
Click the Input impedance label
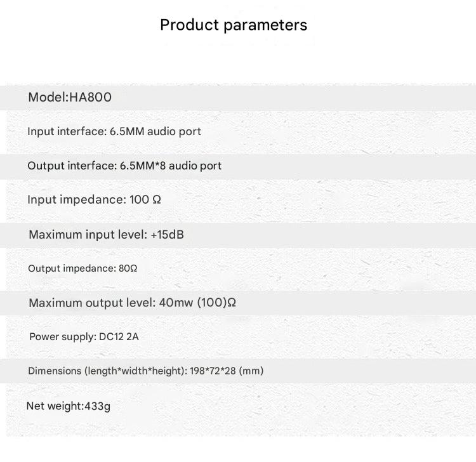coord(76,200)
